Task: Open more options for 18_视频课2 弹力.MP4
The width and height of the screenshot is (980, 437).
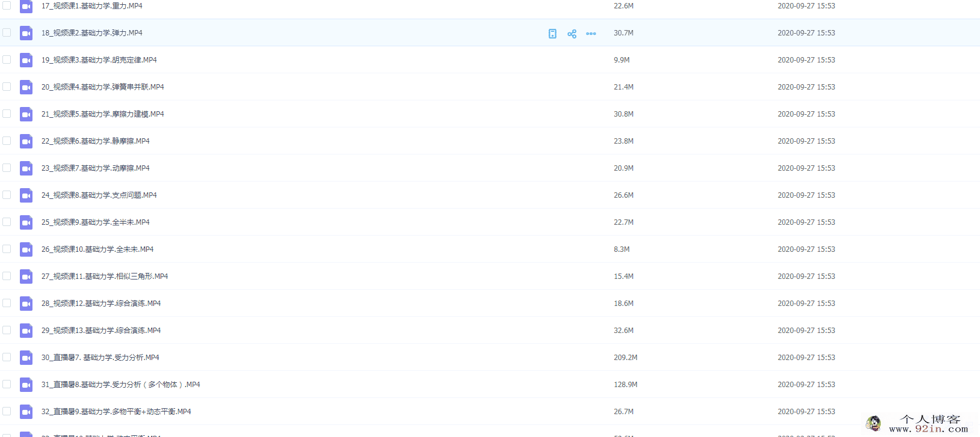Action: coord(591,34)
